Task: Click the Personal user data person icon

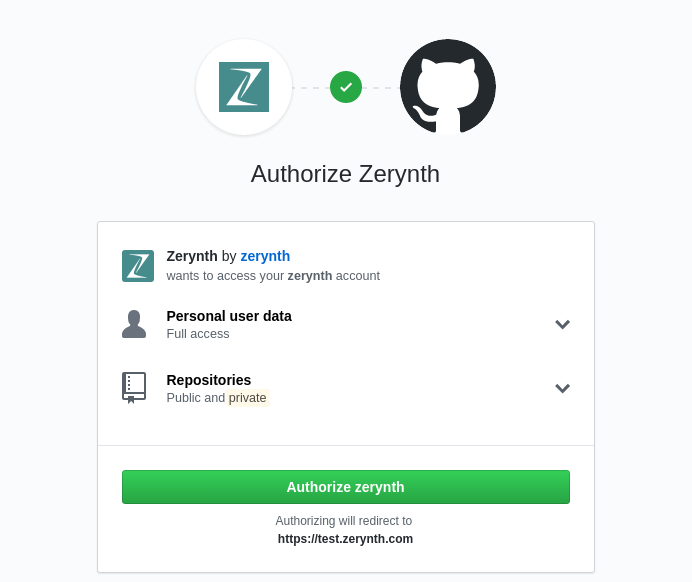Action: click(x=134, y=324)
